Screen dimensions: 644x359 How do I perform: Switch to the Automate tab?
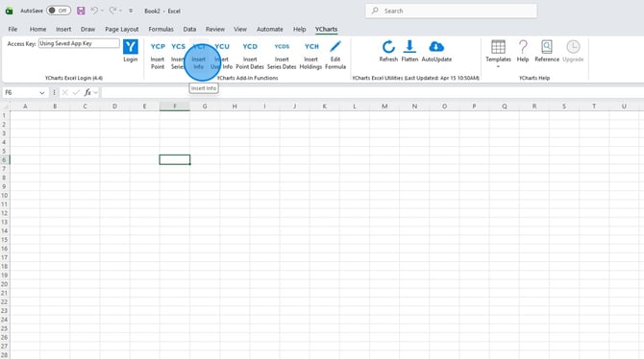pos(270,29)
